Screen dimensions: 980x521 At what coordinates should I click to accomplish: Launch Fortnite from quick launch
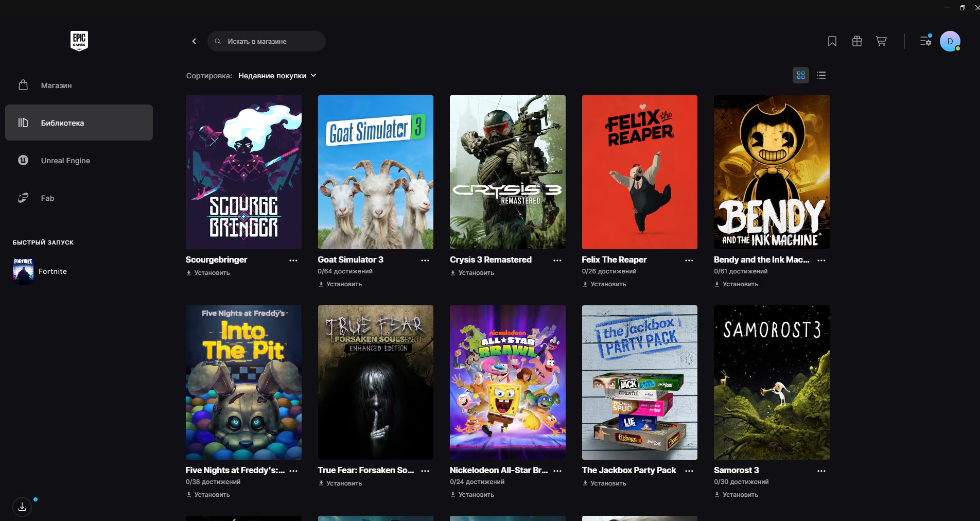(x=40, y=271)
